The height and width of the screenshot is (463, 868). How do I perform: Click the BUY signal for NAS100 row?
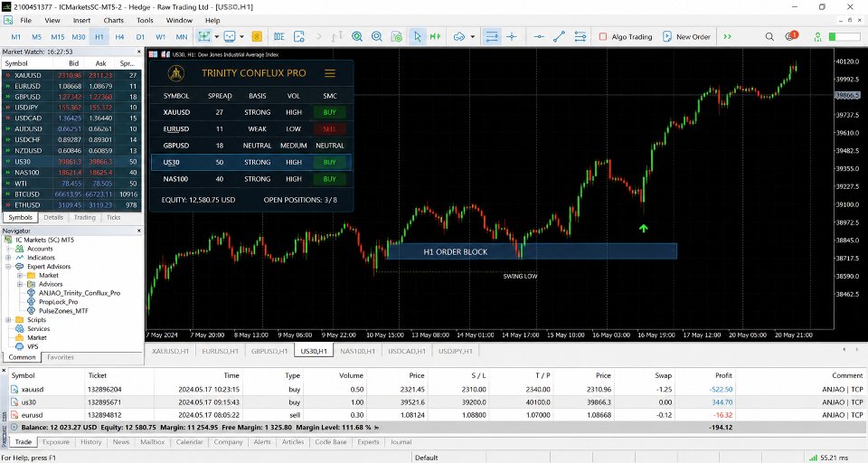pyautogui.click(x=330, y=179)
